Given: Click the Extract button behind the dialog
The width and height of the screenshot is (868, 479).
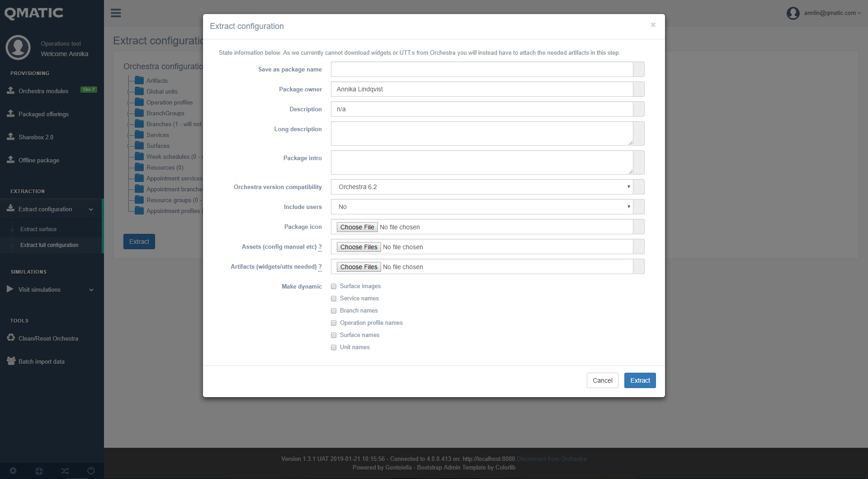Looking at the screenshot, I should point(139,242).
